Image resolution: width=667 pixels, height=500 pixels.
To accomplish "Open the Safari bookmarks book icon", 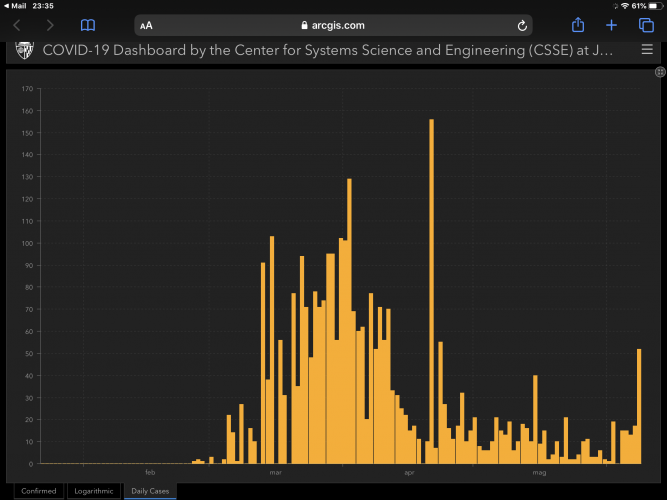I will click(88, 25).
